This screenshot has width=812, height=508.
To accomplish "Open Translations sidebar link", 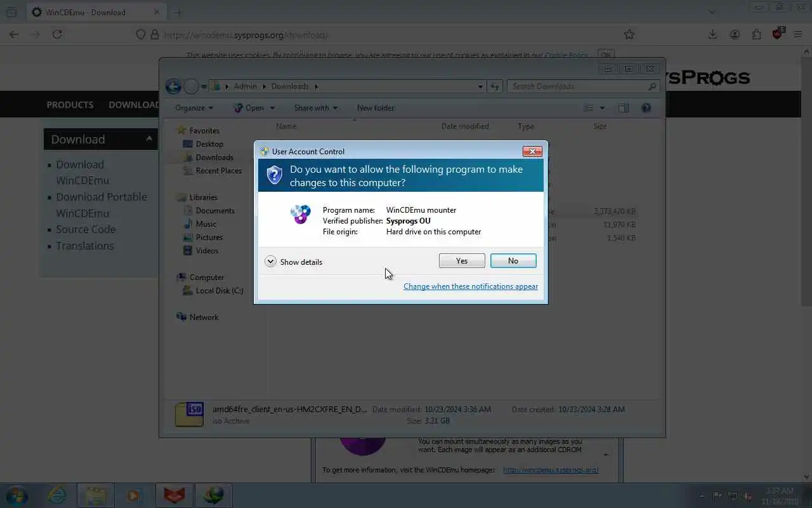I will 85,246.
